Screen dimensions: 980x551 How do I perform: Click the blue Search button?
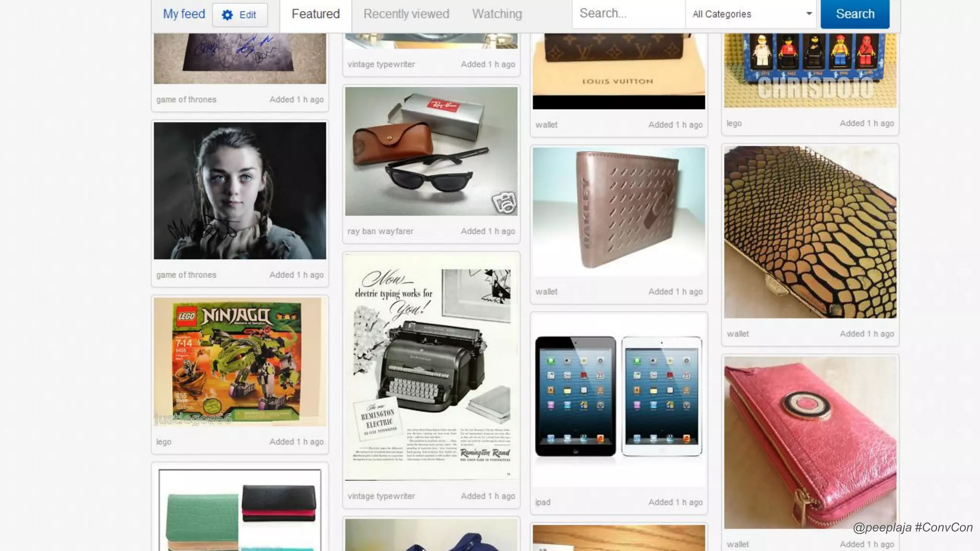coord(855,14)
